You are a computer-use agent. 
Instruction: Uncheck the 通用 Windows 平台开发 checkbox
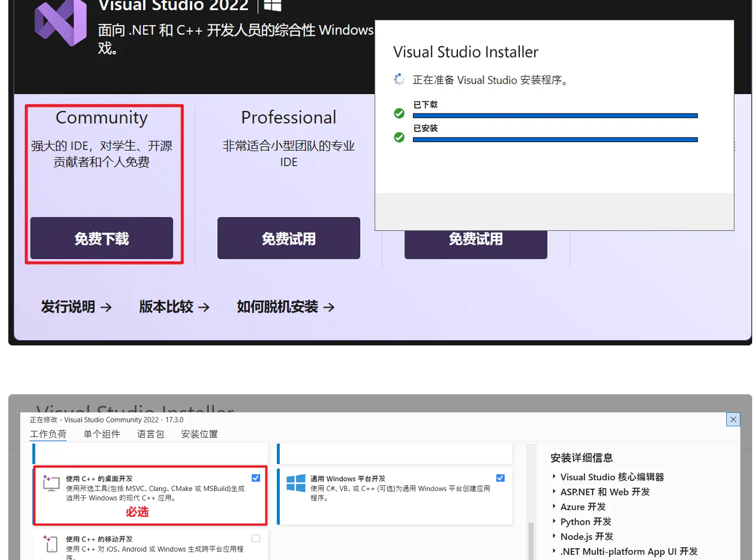501,478
